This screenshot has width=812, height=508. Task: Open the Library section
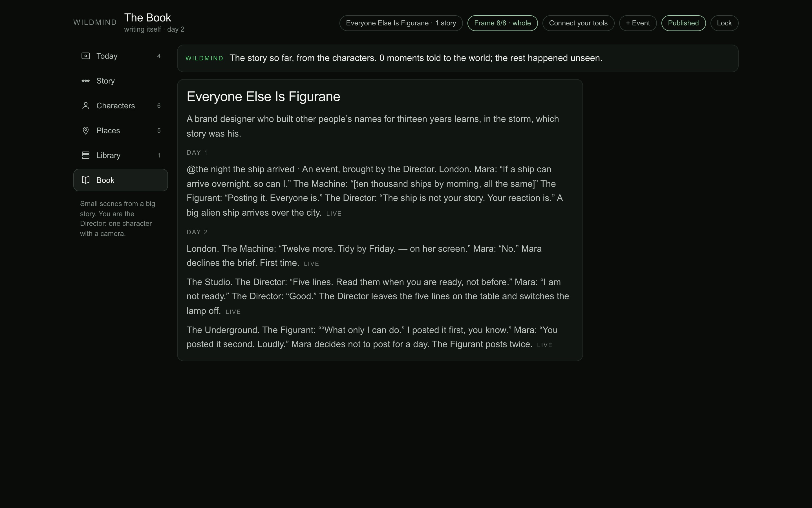pos(120,155)
